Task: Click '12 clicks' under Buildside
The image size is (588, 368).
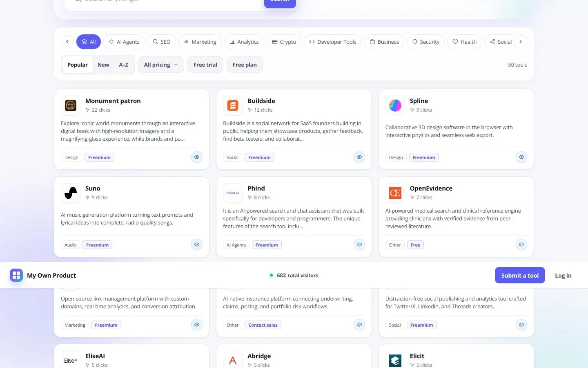Action: (x=263, y=110)
